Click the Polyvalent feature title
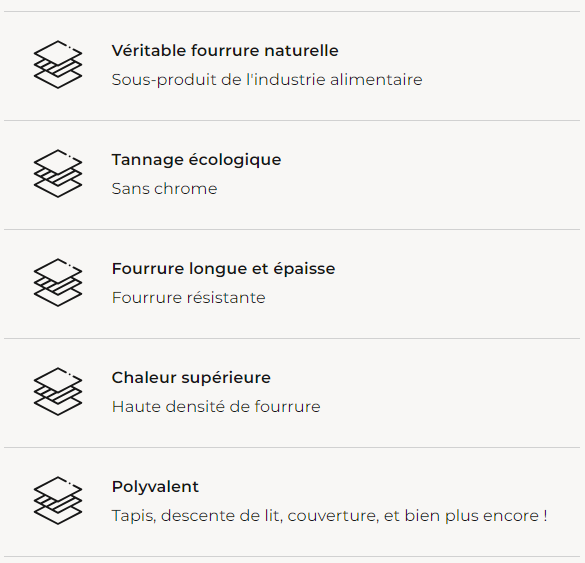The image size is (585, 563). click(x=155, y=487)
